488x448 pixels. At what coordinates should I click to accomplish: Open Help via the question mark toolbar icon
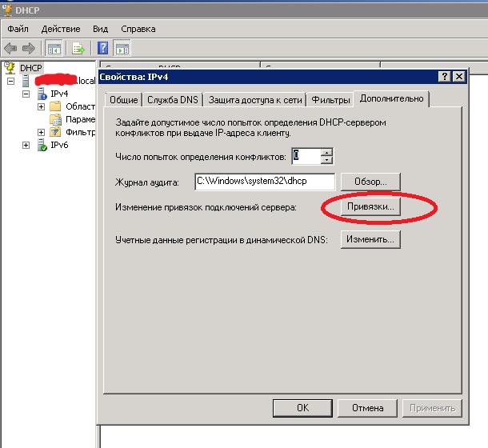point(102,48)
